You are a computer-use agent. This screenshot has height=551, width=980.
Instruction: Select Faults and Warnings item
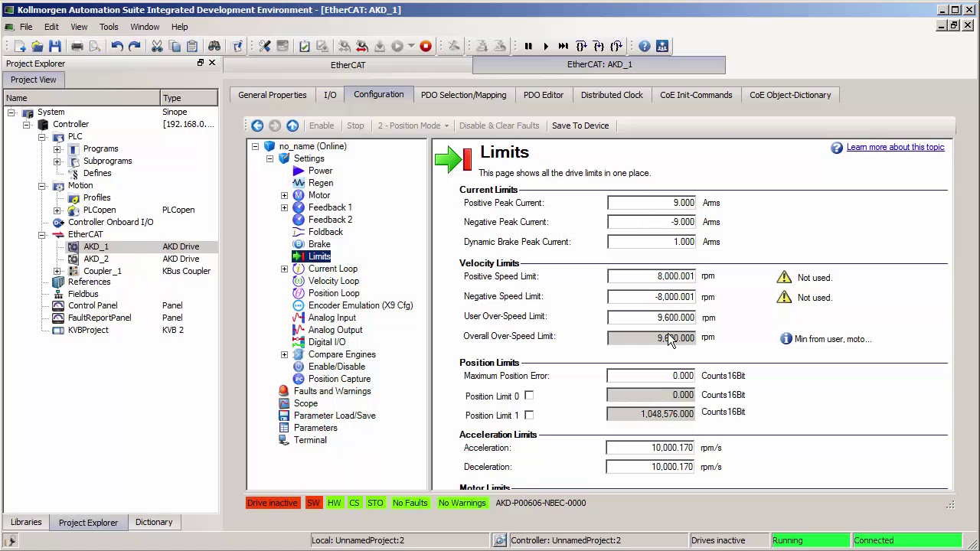coord(332,391)
